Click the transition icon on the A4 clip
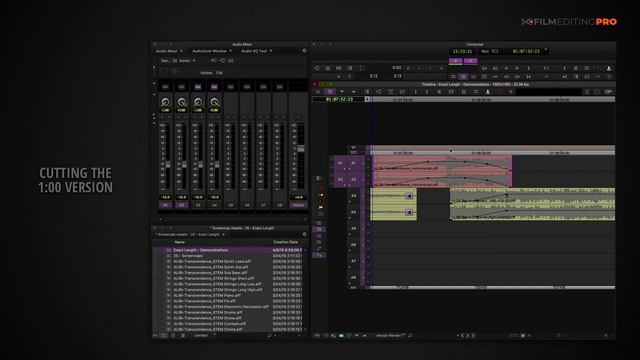 [x=409, y=212]
